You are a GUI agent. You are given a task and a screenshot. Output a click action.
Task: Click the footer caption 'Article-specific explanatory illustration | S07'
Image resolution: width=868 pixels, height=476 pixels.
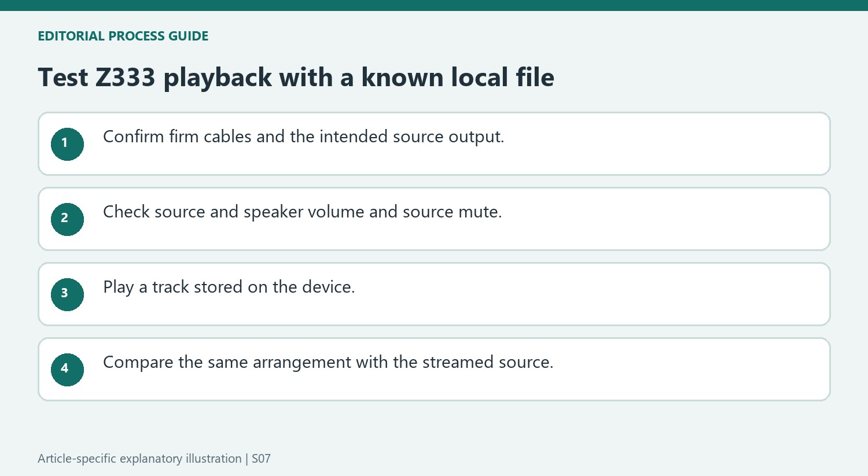[x=154, y=459]
